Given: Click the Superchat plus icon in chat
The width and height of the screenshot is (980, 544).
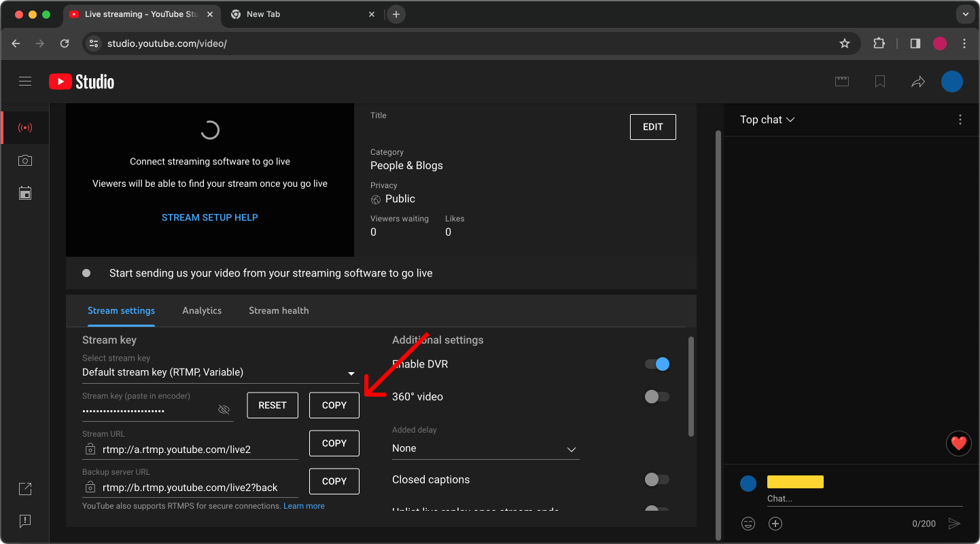Looking at the screenshot, I should click(x=775, y=523).
